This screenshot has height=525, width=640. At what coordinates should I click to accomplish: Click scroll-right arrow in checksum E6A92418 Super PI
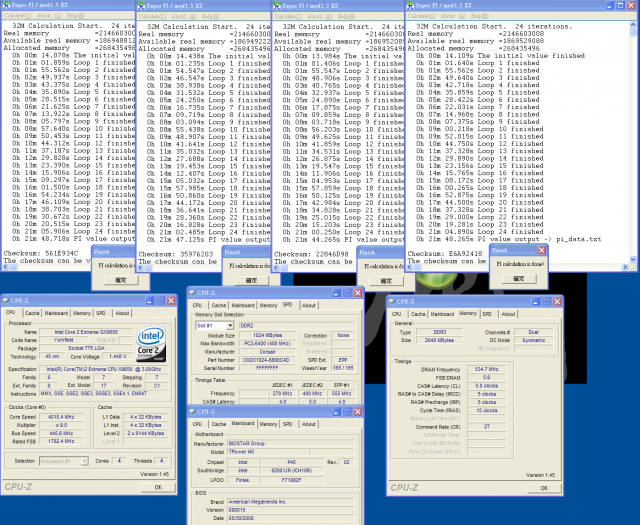(625, 267)
